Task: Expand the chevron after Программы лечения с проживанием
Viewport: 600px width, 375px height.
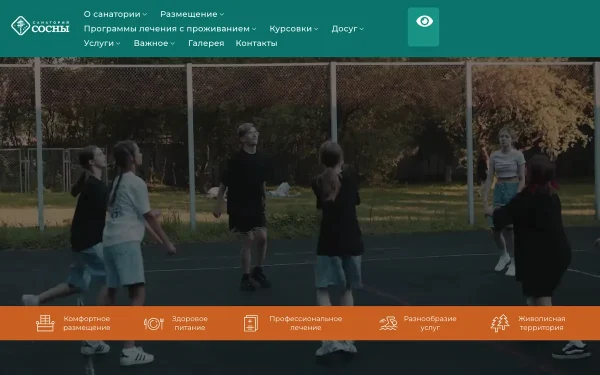Action: pos(254,29)
